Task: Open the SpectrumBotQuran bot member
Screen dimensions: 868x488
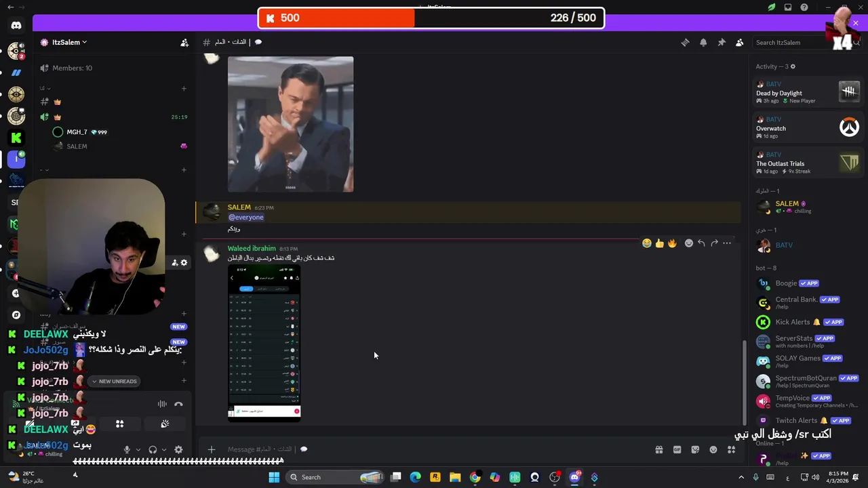Action: click(x=807, y=381)
